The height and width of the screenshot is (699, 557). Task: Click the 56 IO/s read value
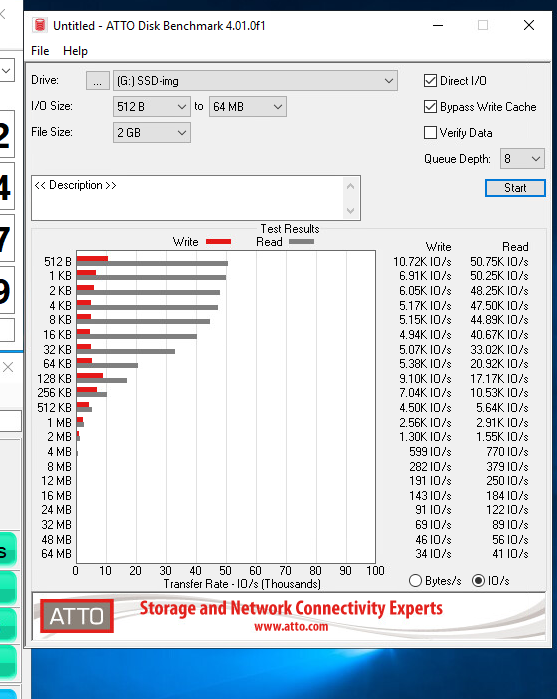[x=510, y=539]
